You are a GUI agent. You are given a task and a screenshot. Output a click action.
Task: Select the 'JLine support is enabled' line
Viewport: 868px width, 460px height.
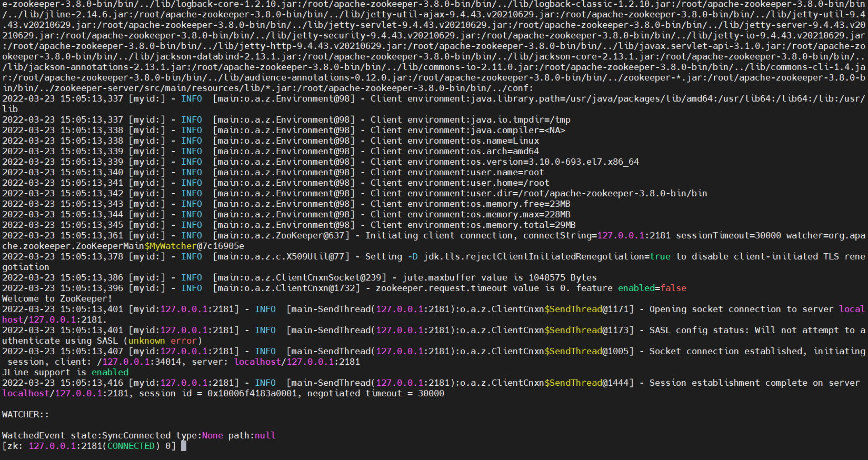point(65,372)
